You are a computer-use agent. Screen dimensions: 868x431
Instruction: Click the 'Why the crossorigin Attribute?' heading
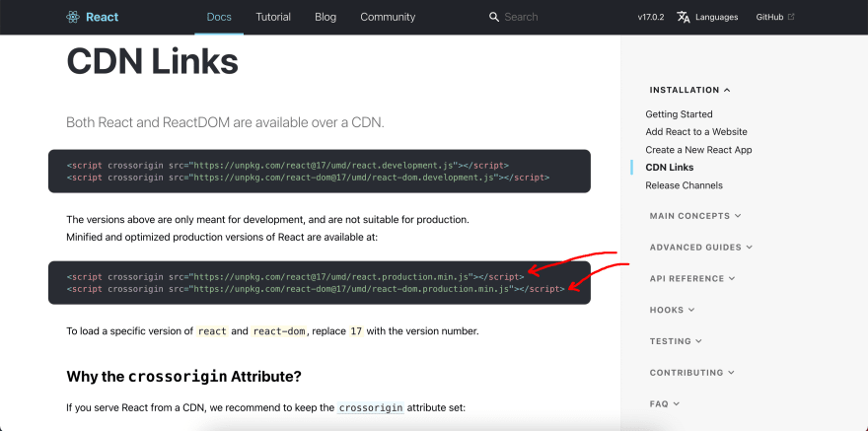[183, 377]
